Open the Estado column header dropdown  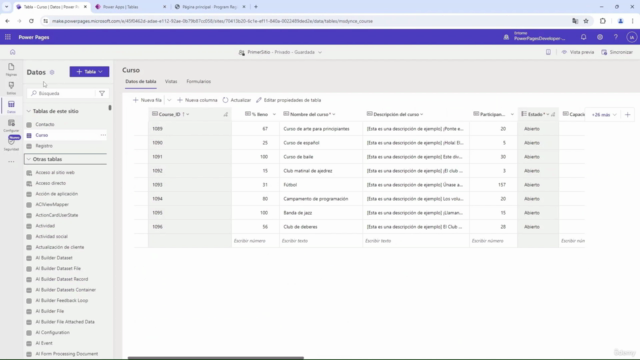pos(548,114)
